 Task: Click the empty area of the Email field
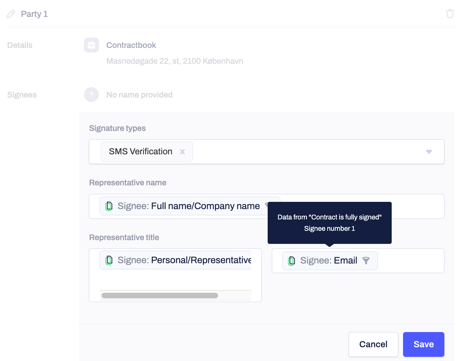pyautogui.click(x=410, y=260)
